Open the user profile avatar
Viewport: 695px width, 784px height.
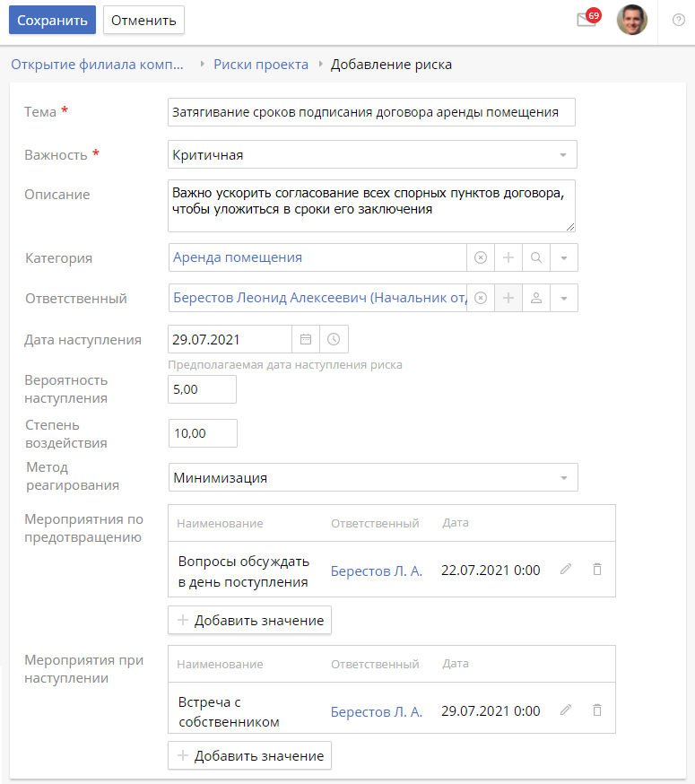coord(631,20)
